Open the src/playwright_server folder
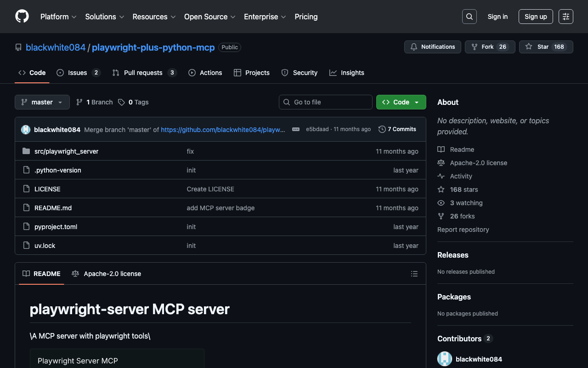Viewport: 588px width, 368px height. (66, 151)
